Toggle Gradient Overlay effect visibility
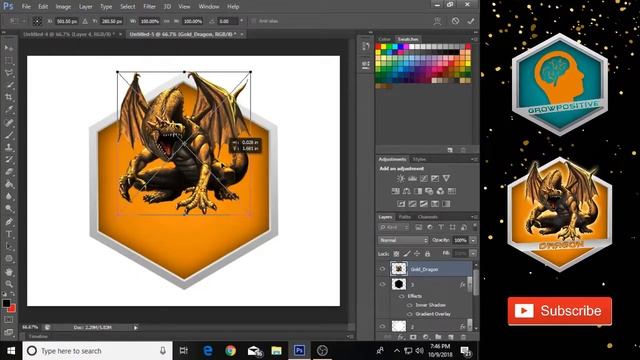The width and height of the screenshot is (640, 360). tap(409, 314)
